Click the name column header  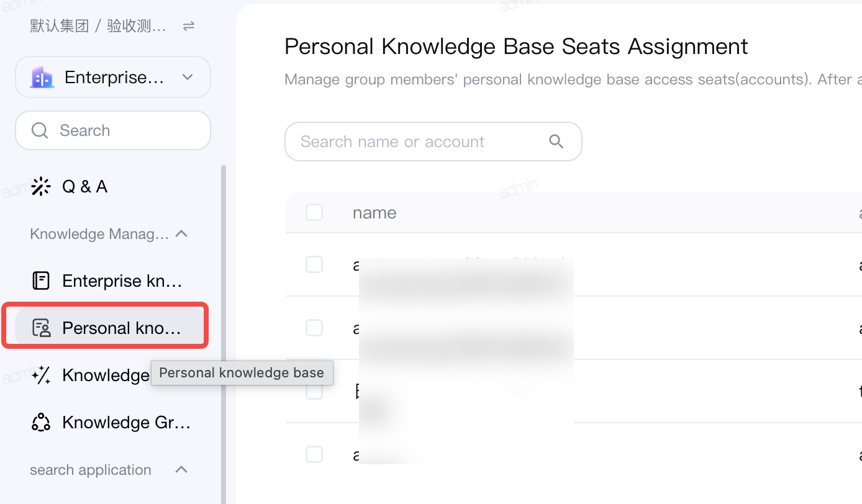374,212
